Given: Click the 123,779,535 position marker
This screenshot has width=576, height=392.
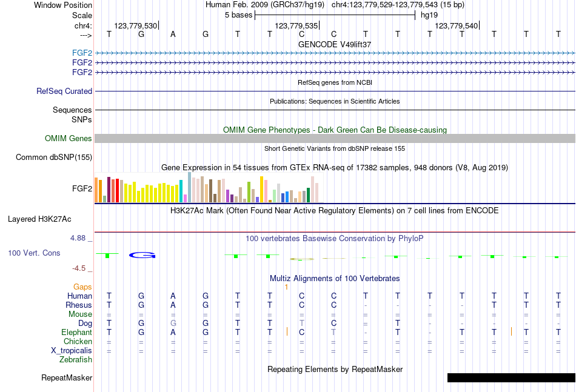Looking at the screenshot, I should [297, 25].
